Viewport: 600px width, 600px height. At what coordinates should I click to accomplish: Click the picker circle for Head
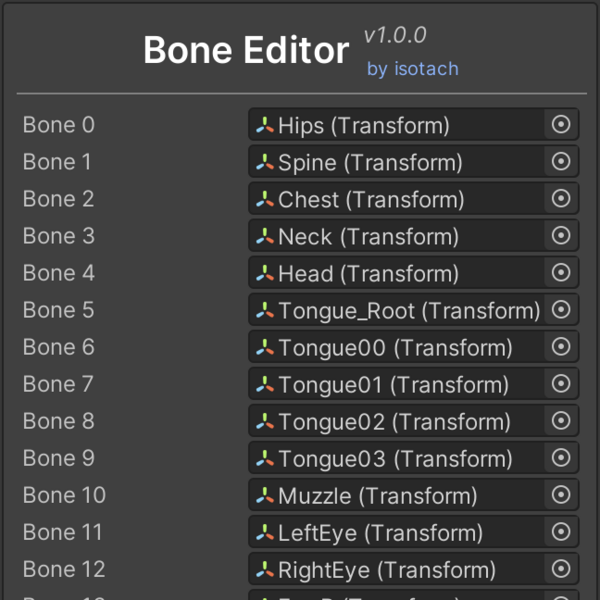click(x=561, y=273)
